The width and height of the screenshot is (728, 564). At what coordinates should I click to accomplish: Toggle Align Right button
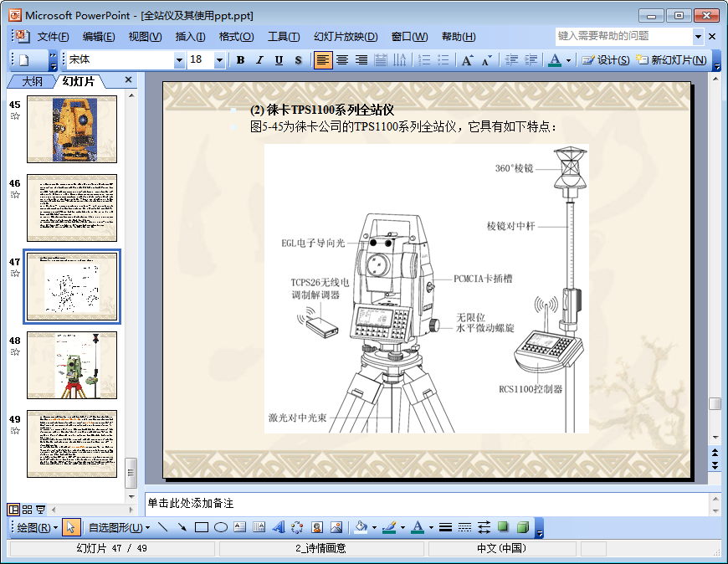[x=361, y=60]
